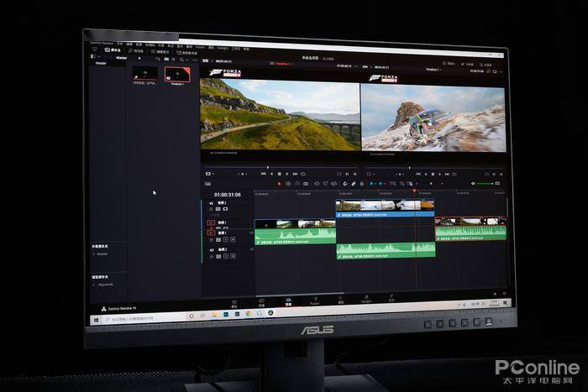Click the red timeline playhead marker
588x392 pixels.
[x=414, y=191]
